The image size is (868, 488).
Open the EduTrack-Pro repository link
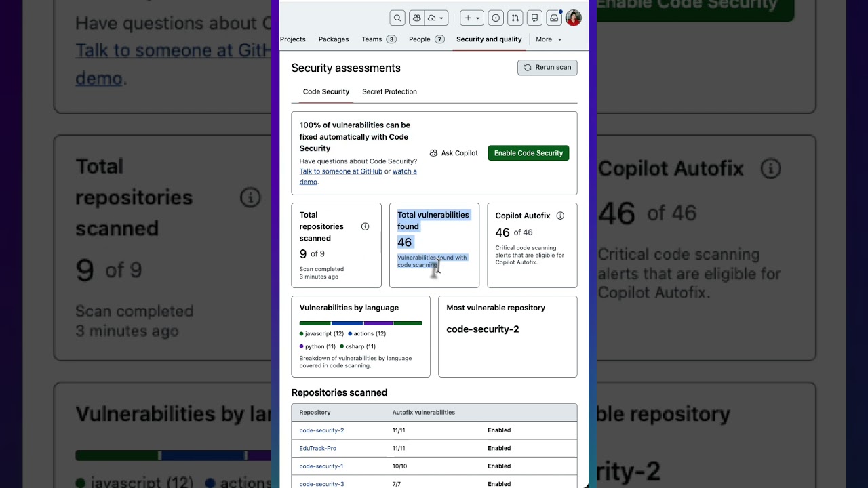coord(318,448)
